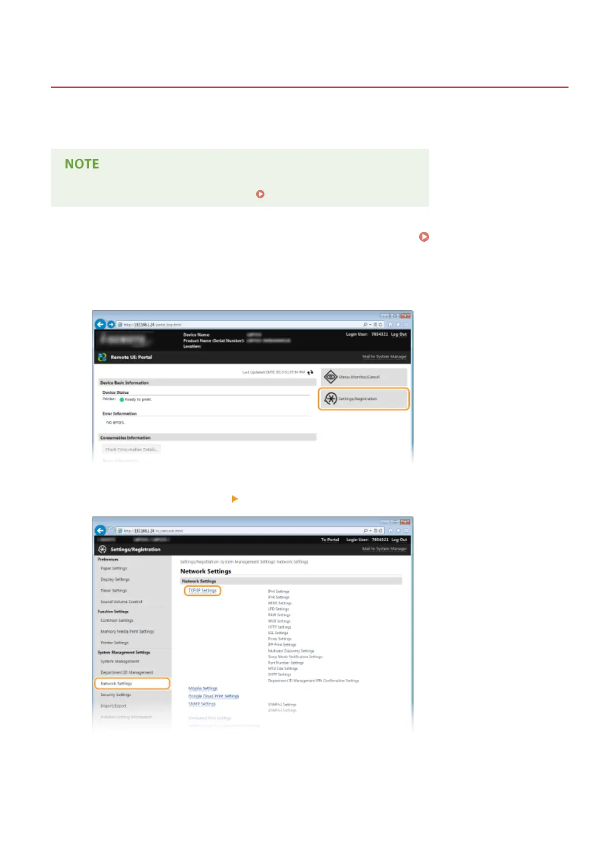614x868 pixels.
Task: Open Printer Settings in the sidebar
Action: pos(114,643)
